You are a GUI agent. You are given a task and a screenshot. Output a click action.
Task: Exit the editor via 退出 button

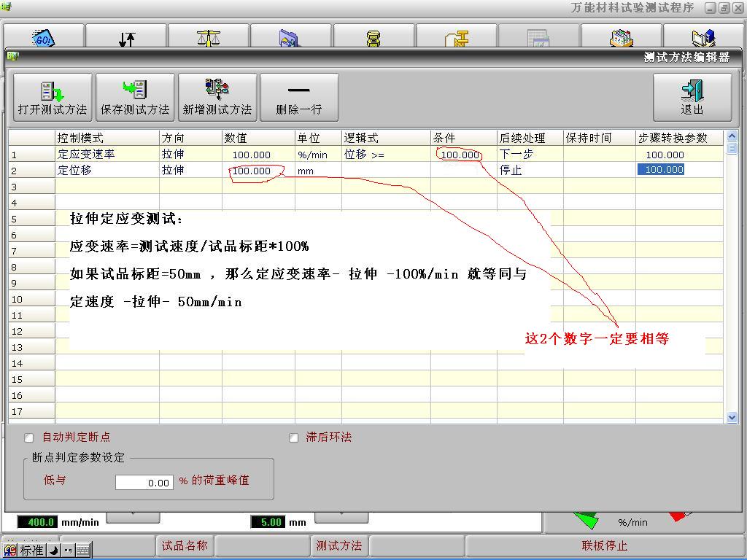(x=692, y=97)
